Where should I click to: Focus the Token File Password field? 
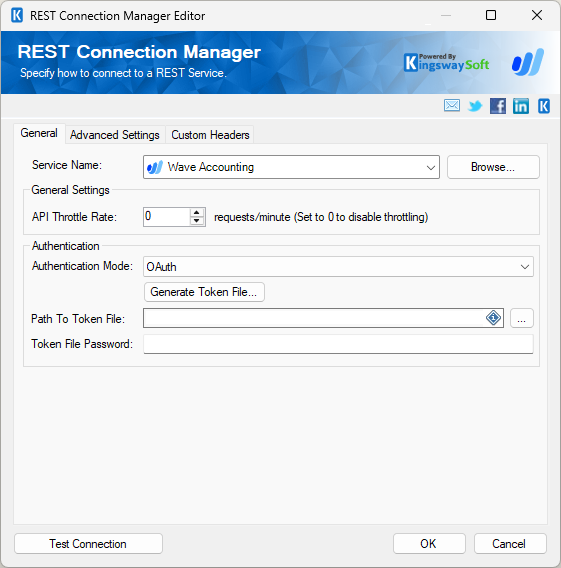coord(338,344)
